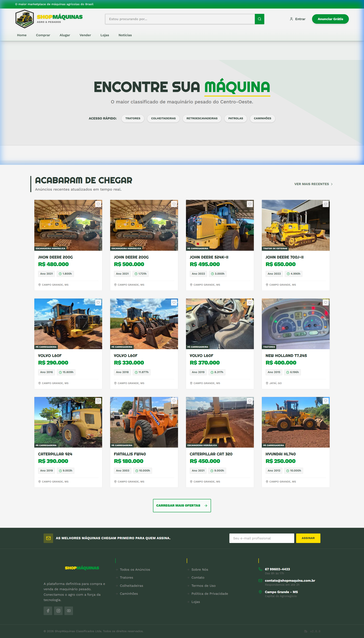The image size is (364, 638).
Task: Open the Vender menu item
Action: 85,35
